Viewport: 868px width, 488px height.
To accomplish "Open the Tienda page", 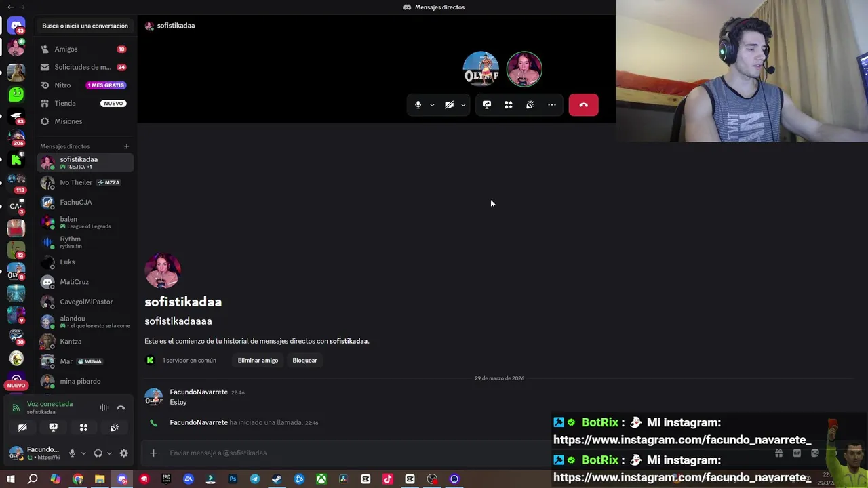I will (x=85, y=103).
